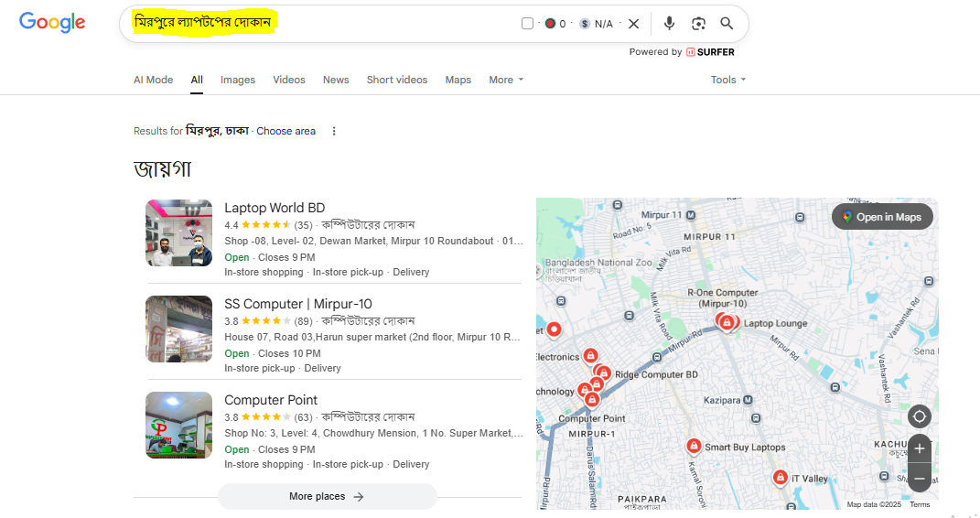Open Google Lens image search
The image size is (980, 518).
click(x=698, y=24)
